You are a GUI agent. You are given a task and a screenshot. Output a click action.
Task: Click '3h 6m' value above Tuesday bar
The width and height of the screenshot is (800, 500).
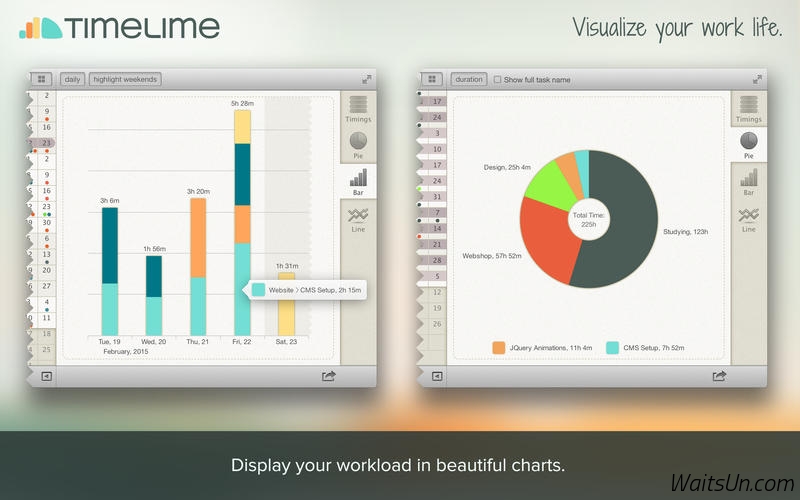click(x=110, y=201)
